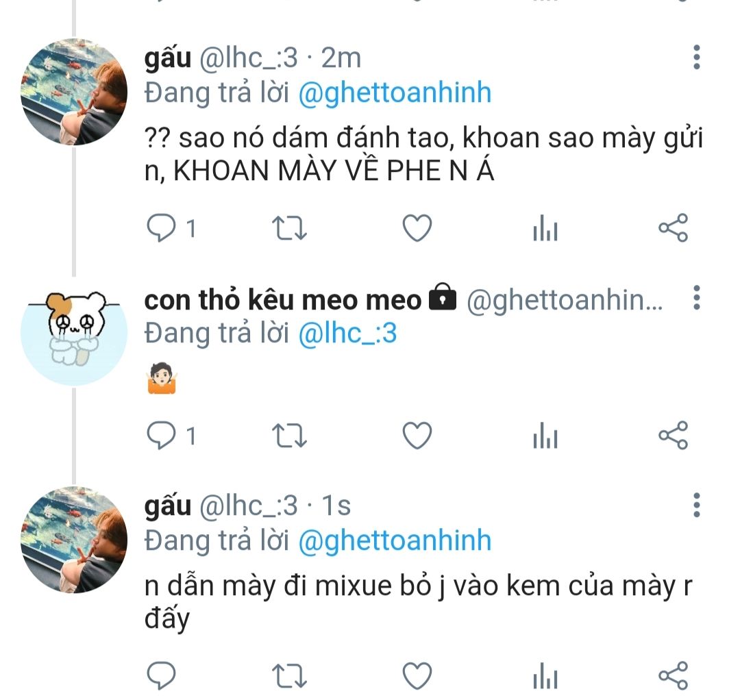Screen dimensions: 740x700
Task: Share con thỏ kêu meo meo's tweet
Action: [674, 436]
